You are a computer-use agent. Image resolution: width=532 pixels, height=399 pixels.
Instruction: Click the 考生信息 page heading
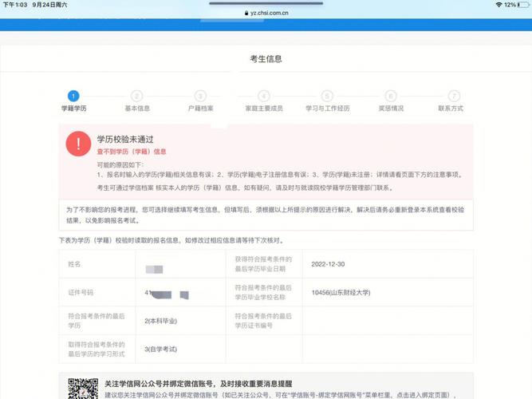(x=266, y=59)
